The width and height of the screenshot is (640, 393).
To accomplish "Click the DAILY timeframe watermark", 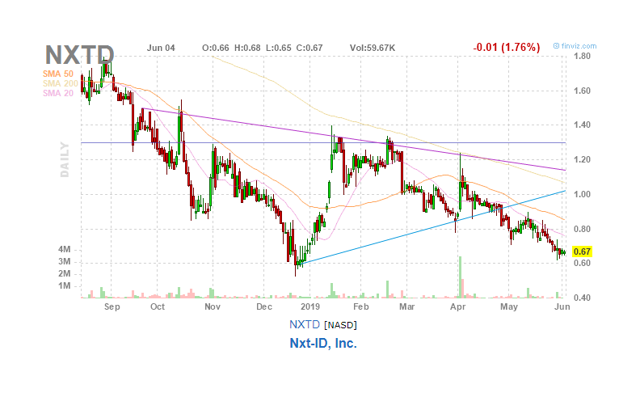I will coord(65,160).
